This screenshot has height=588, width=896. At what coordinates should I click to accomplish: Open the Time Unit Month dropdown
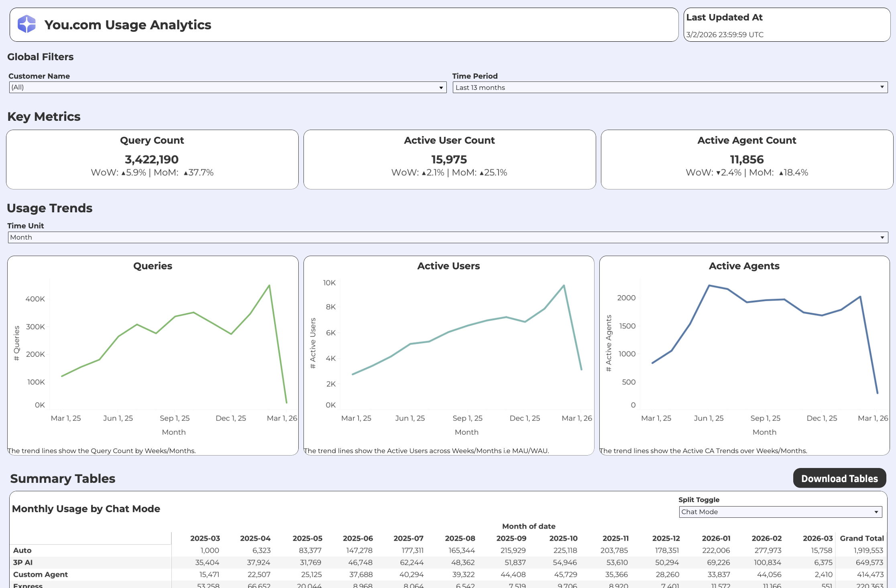click(448, 237)
